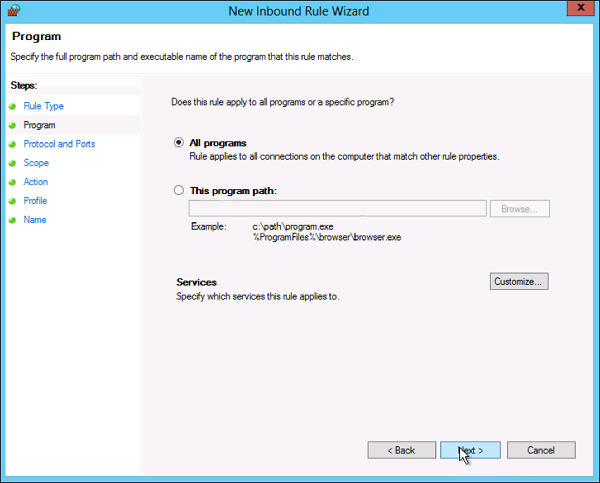
Task: Cancel the rule wizard
Action: click(540, 450)
